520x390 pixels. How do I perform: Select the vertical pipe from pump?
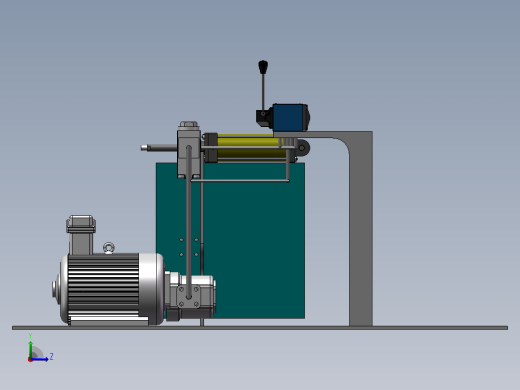click(189, 222)
